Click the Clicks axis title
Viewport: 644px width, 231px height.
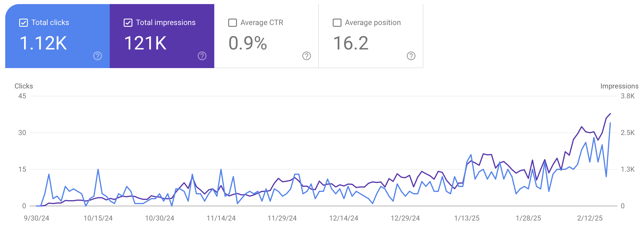coord(24,86)
